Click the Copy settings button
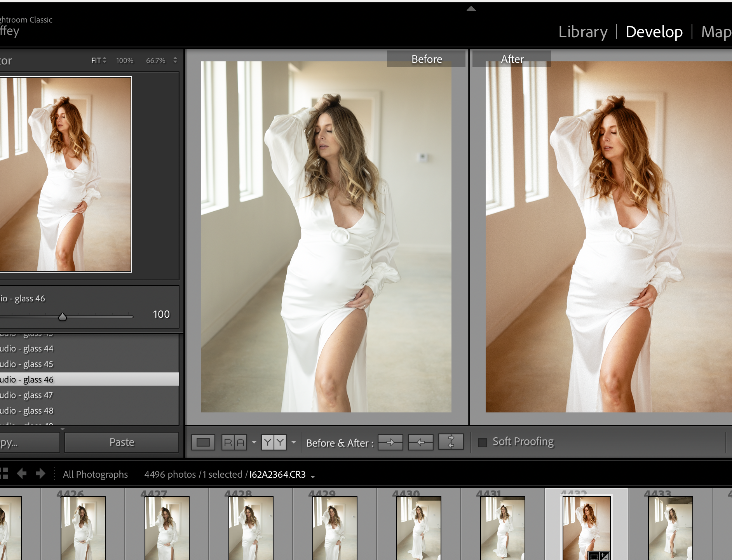Image resolution: width=732 pixels, height=560 pixels. 30,442
